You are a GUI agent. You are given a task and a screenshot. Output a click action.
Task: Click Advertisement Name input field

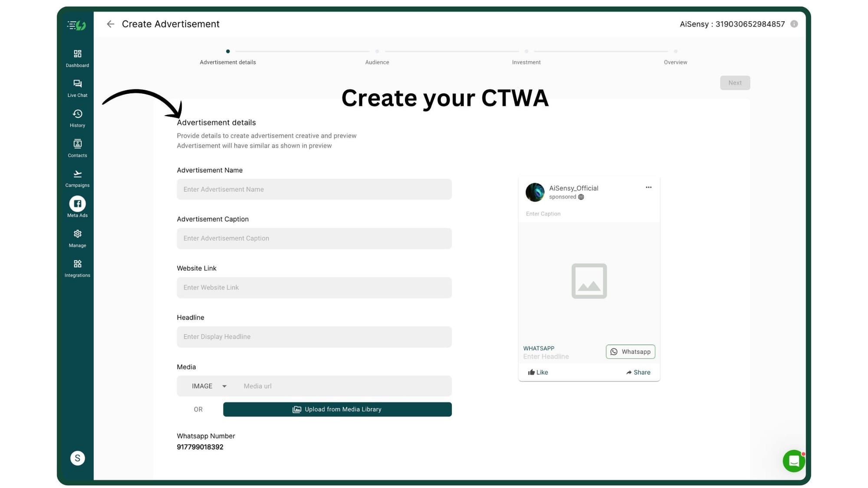coord(314,189)
